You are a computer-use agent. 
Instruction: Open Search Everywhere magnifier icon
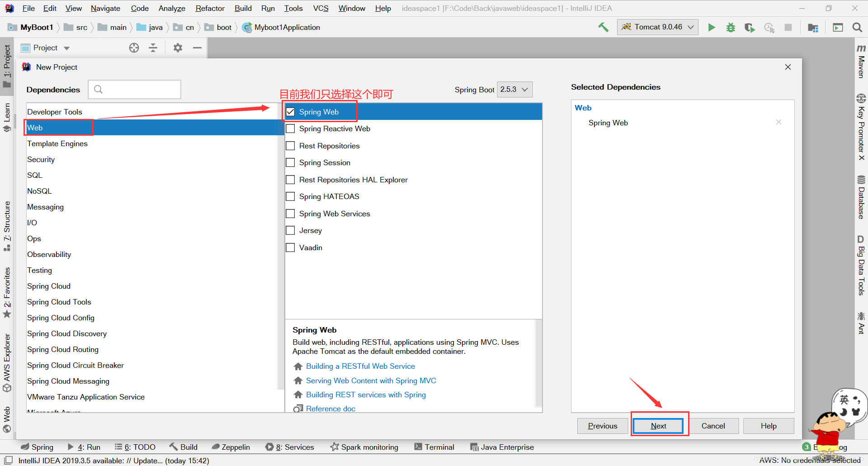click(x=857, y=28)
